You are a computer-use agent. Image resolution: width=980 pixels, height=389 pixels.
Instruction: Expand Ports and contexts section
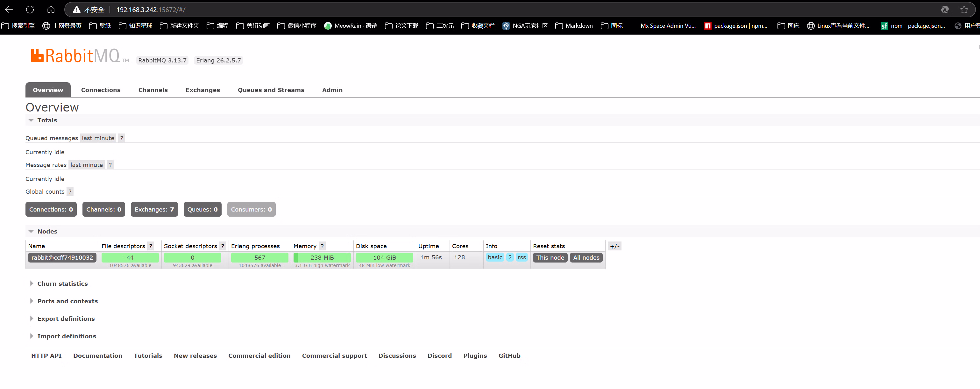pos(67,301)
